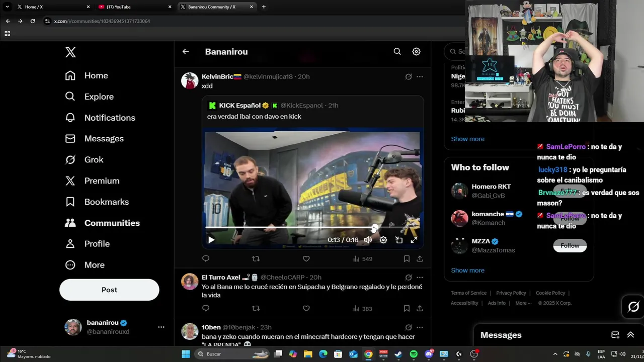Mute the video volume
Image resolution: width=644 pixels, height=362 pixels.
pos(368,240)
